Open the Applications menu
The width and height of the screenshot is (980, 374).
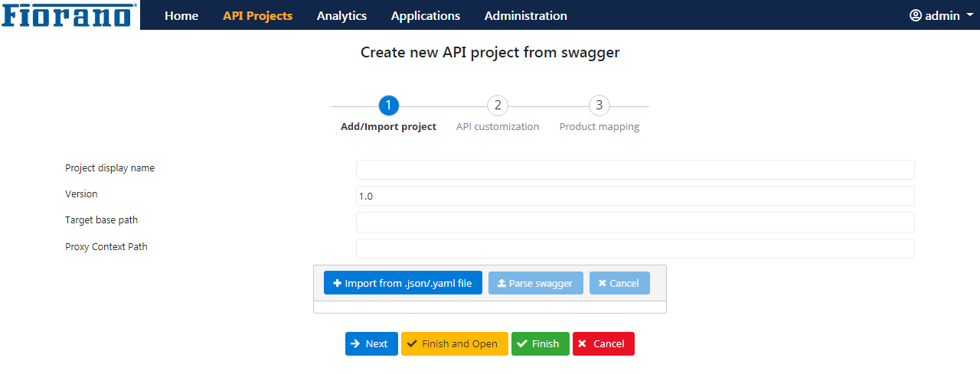tap(425, 15)
